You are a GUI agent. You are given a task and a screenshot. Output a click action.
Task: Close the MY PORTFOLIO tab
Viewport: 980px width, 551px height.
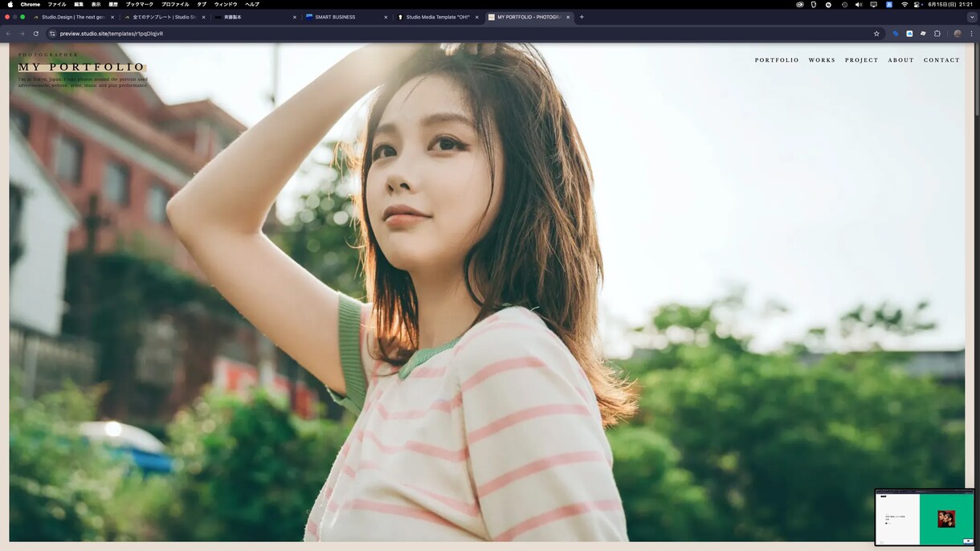coord(569,17)
